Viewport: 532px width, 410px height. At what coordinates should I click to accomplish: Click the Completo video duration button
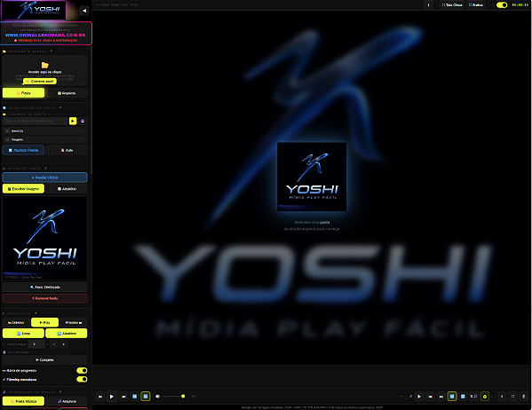(44, 359)
